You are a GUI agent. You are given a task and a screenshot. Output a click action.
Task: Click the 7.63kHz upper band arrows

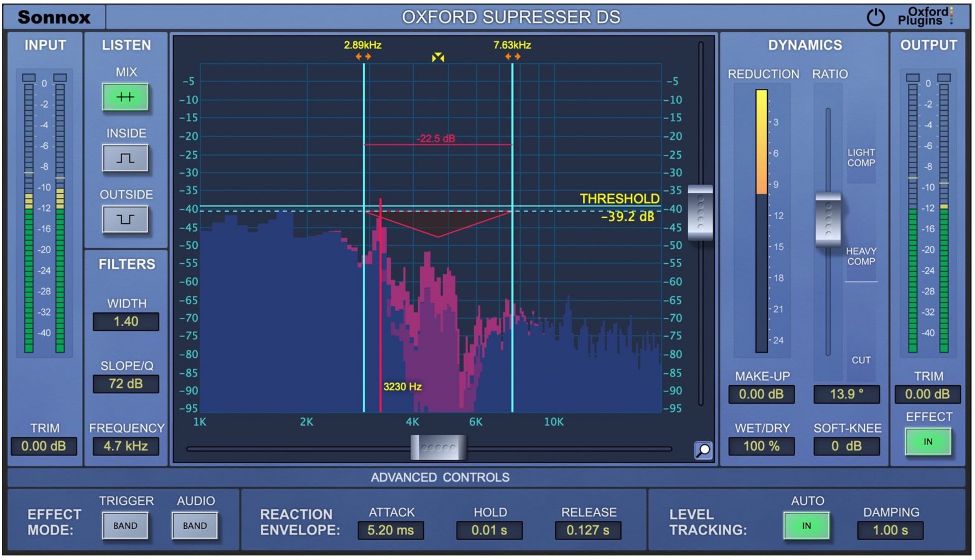pyautogui.click(x=513, y=57)
